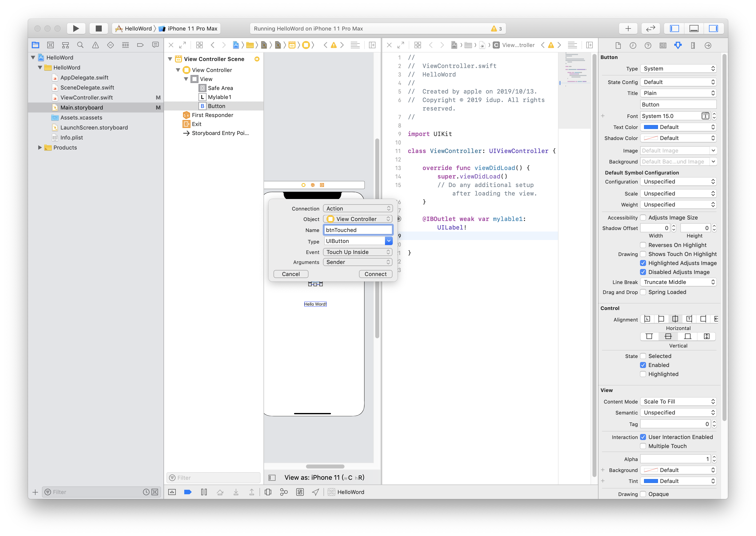The height and width of the screenshot is (536, 756).
Task: Open the Library with the plus button
Action: point(628,28)
